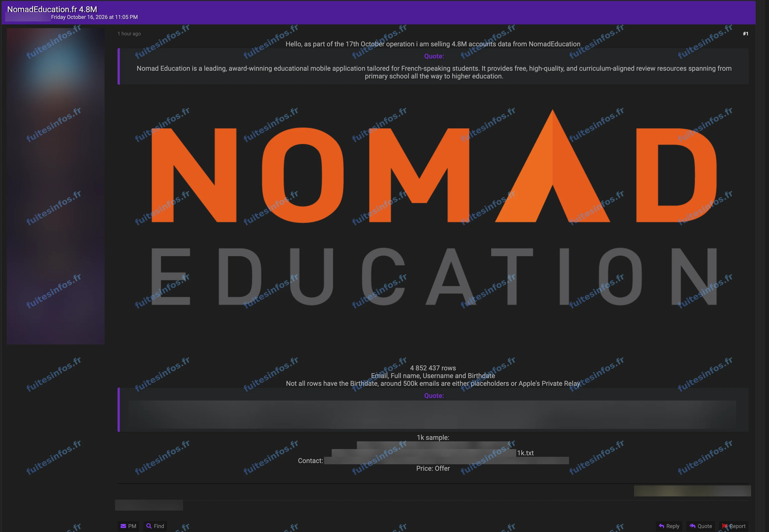Click the thread title NomadEducation.fr 4.8M
This screenshot has width=769, height=532.
pyautogui.click(x=52, y=9)
